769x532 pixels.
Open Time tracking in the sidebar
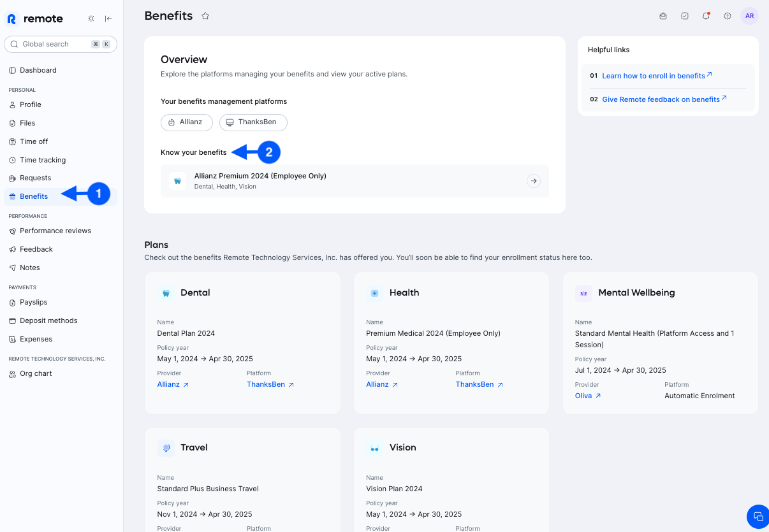[x=61, y=160]
